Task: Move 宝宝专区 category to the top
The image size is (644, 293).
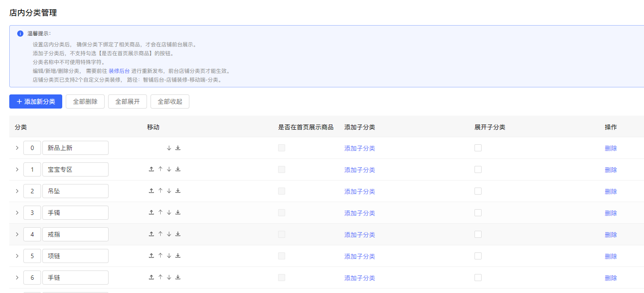Action: pos(151,169)
